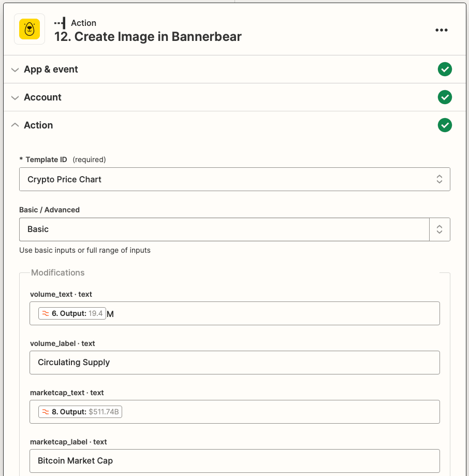Image resolution: width=469 pixels, height=476 pixels.
Task: Open the Template ID dropdown
Action: 234,179
